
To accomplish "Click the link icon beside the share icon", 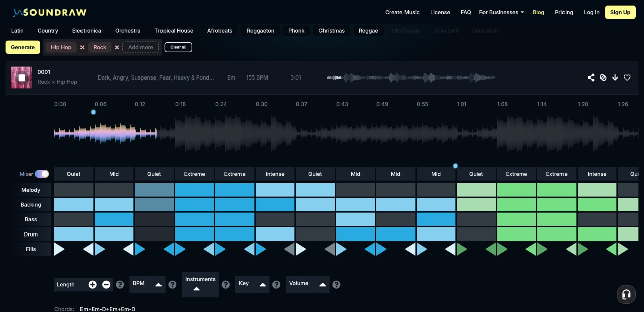I will 603,77.
